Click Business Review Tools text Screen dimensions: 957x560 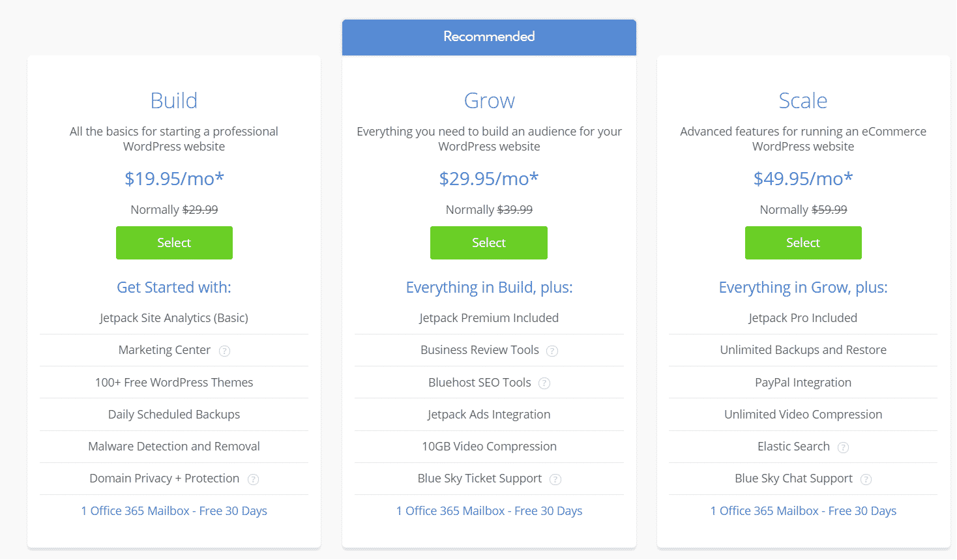(480, 350)
